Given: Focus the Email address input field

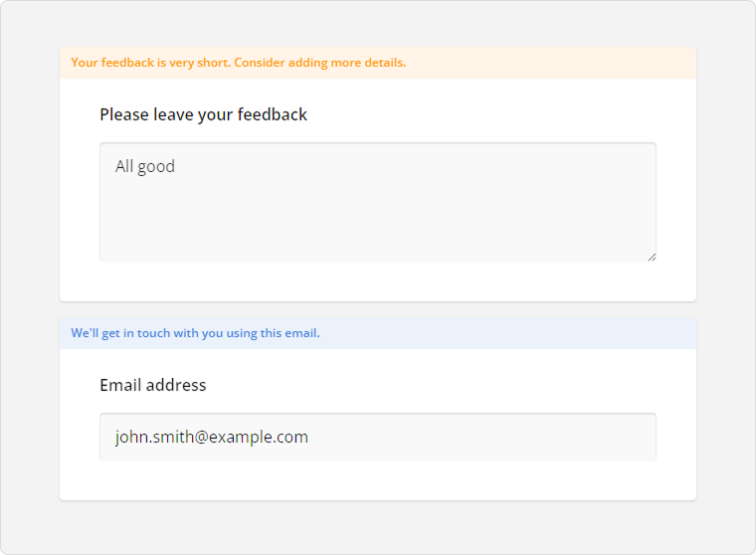Looking at the screenshot, I should [x=378, y=437].
